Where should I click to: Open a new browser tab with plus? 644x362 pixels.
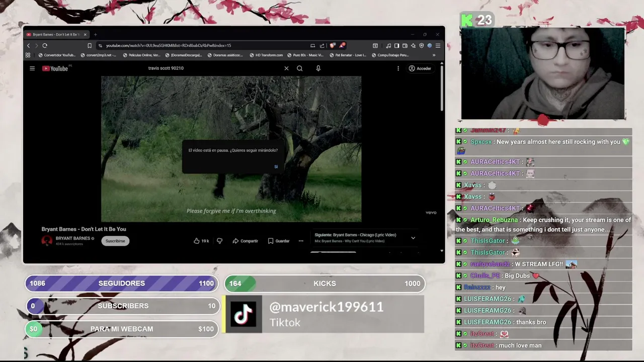click(x=95, y=35)
